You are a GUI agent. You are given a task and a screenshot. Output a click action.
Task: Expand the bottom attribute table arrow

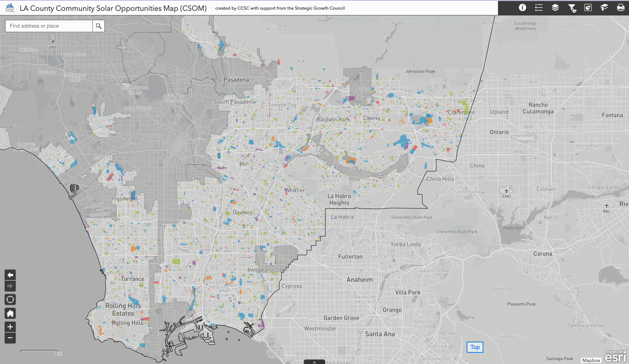(x=314, y=362)
